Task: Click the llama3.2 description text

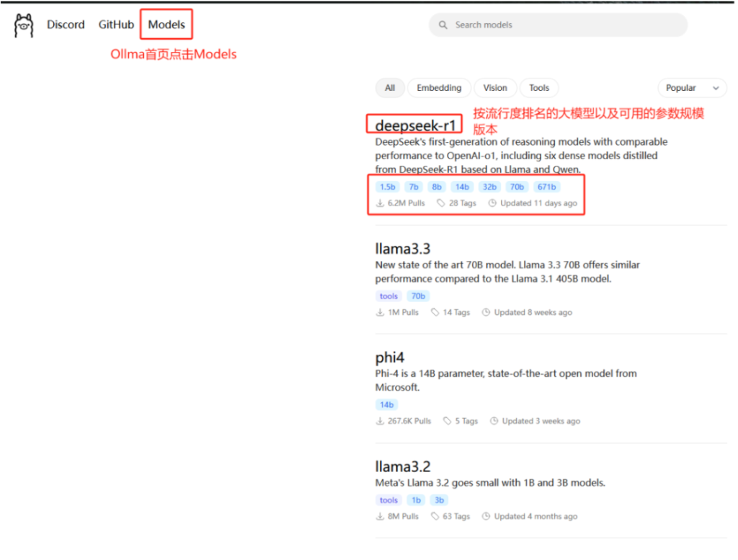Action: (490, 483)
